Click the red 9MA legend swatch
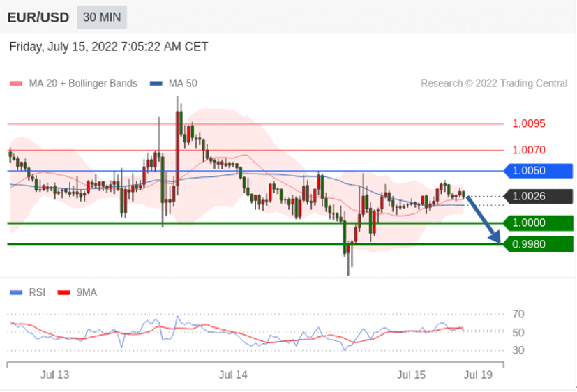 point(64,293)
